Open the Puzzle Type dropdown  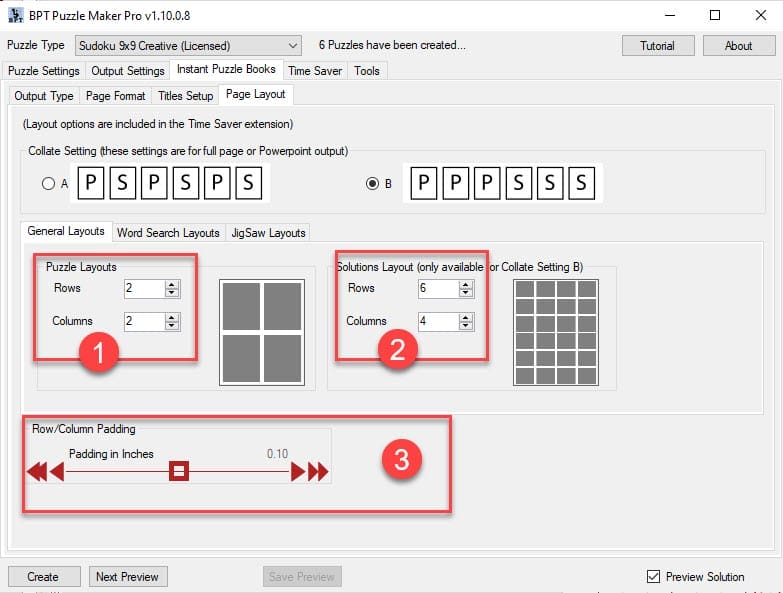[x=188, y=46]
